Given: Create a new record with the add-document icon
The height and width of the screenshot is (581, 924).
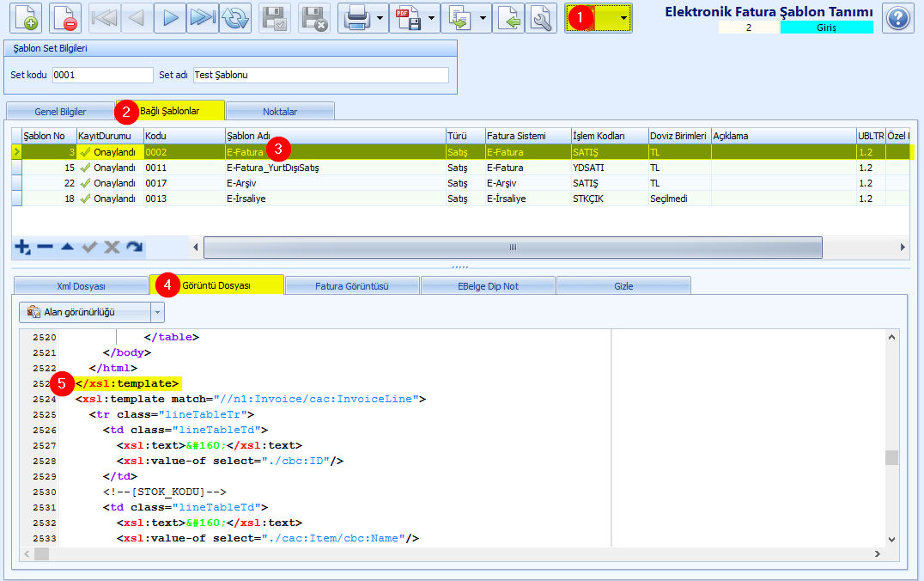Looking at the screenshot, I should pyautogui.click(x=26, y=18).
